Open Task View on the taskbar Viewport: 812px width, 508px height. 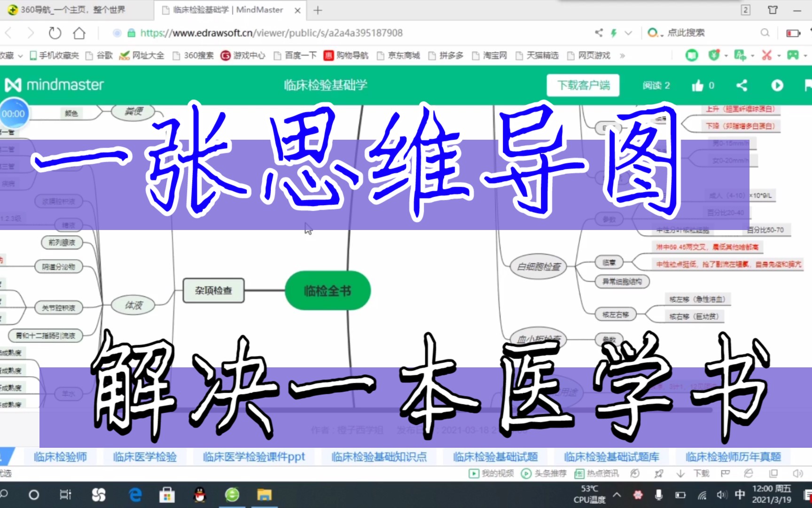tap(65, 495)
